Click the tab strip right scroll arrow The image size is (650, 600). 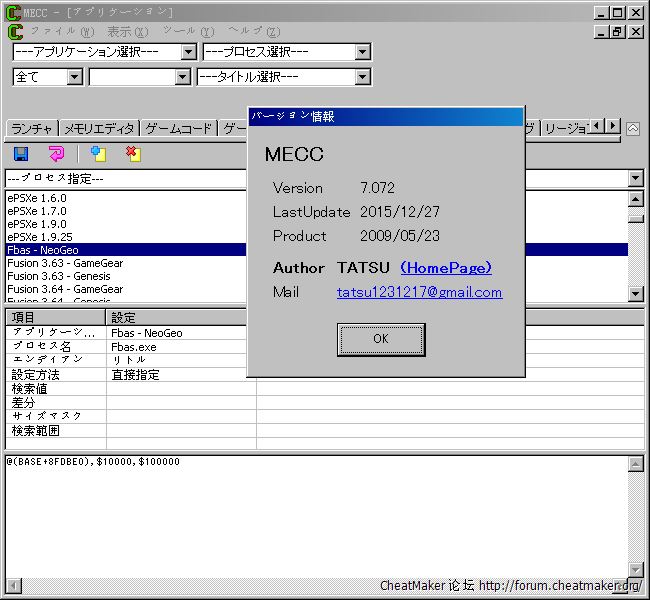(x=612, y=126)
